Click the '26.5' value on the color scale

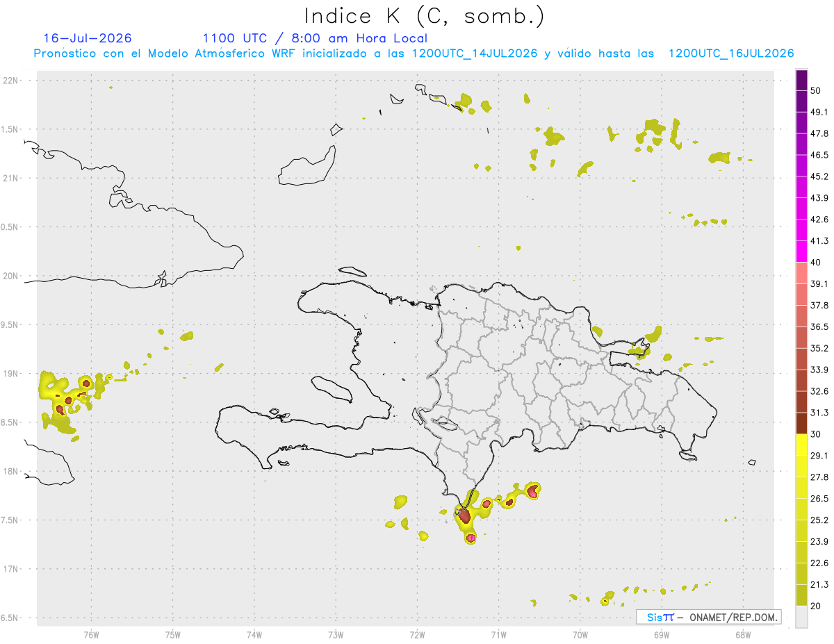click(819, 498)
